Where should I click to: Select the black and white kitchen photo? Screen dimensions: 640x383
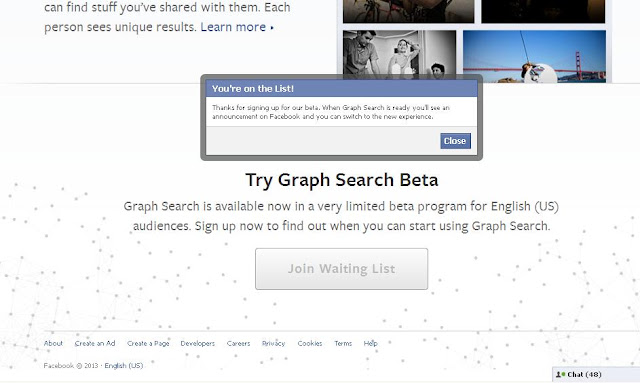pyautogui.click(x=399, y=54)
